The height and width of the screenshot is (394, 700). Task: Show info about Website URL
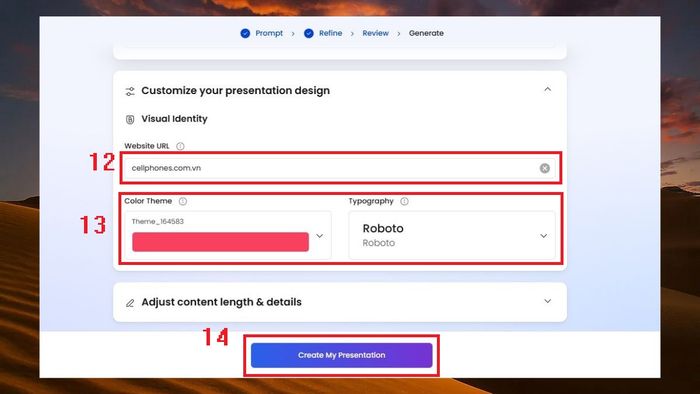tap(180, 146)
